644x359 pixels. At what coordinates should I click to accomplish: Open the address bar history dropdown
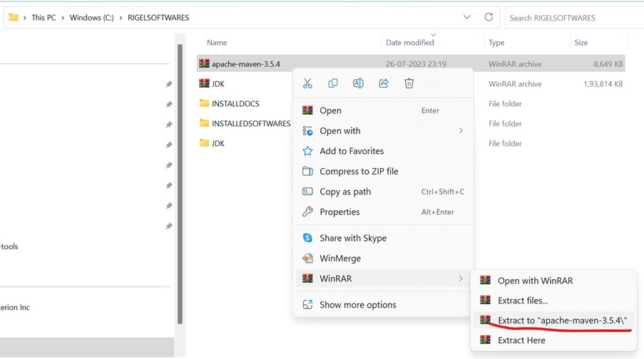pyautogui.click(x=467, y=17)
